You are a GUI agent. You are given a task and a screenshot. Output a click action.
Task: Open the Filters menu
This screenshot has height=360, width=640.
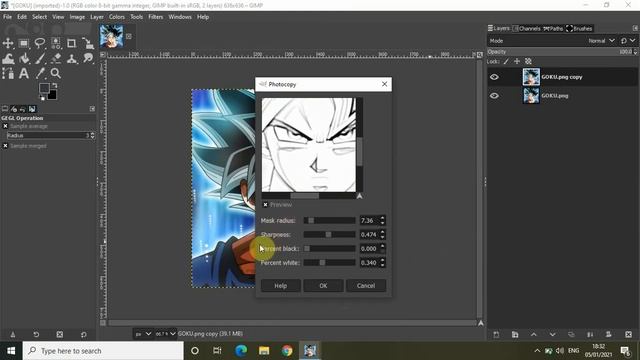pyautogui.click(x=156, y=17)
